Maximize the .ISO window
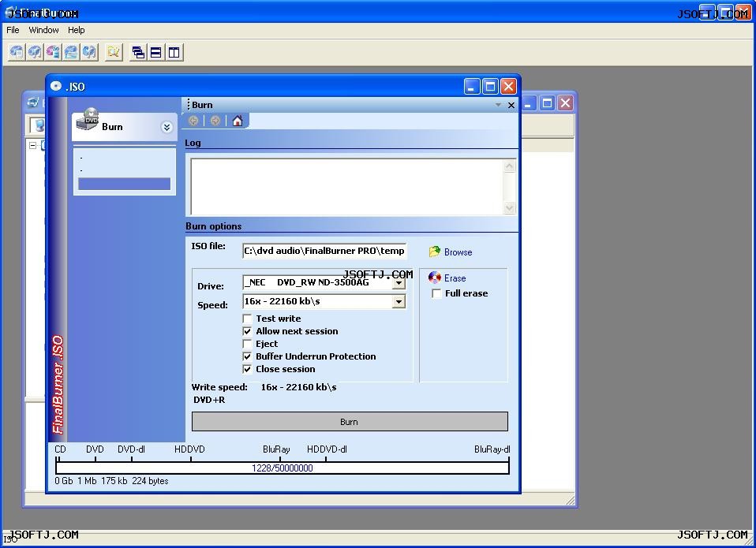This screenshot has height=548, width=756. click(490, 87)
